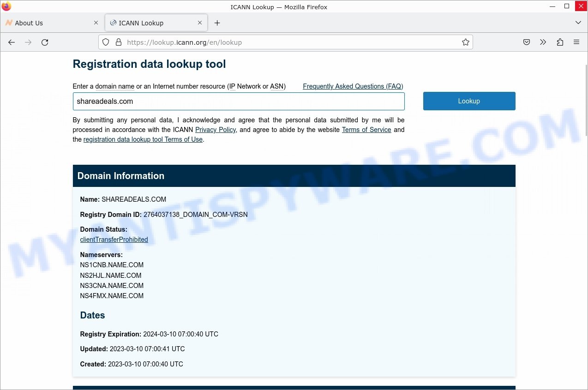Close the ICANN Lookup tab
Viewport: 588px width, 390px height.
200,23
